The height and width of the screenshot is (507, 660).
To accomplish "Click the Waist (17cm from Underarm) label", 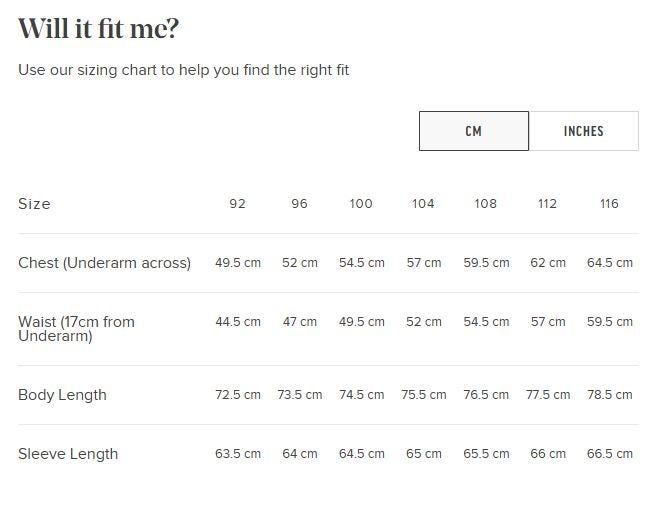I will 76,329.
